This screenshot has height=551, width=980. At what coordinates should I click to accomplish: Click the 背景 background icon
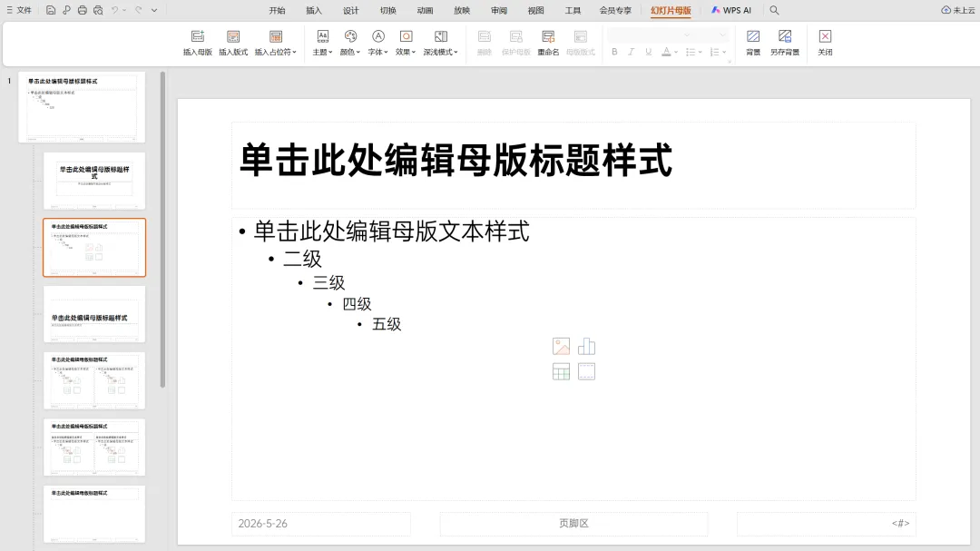click(x=753, y=43)
